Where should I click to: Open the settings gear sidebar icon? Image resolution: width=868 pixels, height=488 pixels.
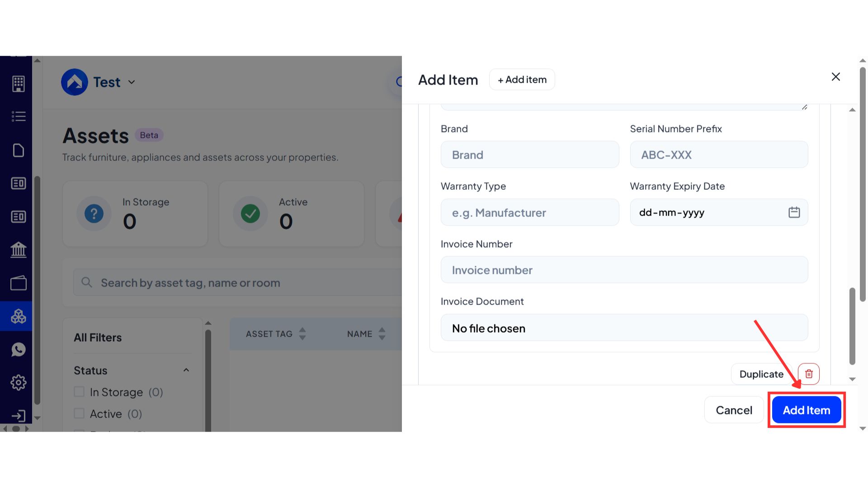19,383
